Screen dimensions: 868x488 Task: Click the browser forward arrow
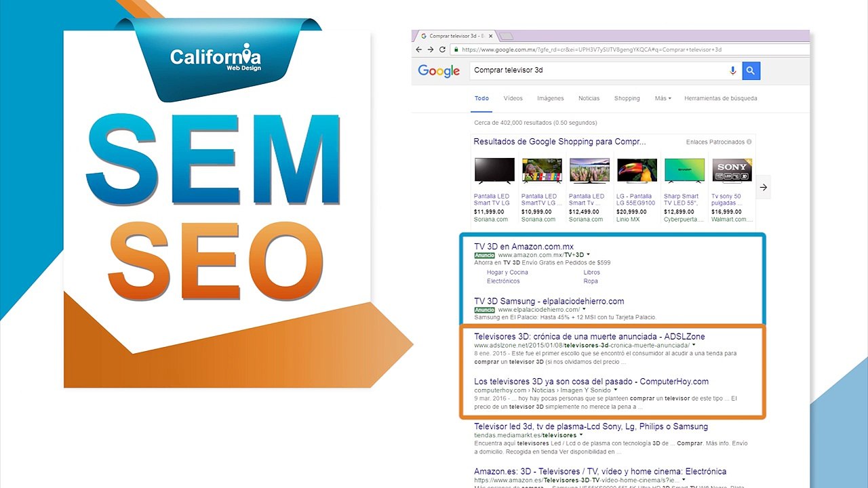point(431,49)
